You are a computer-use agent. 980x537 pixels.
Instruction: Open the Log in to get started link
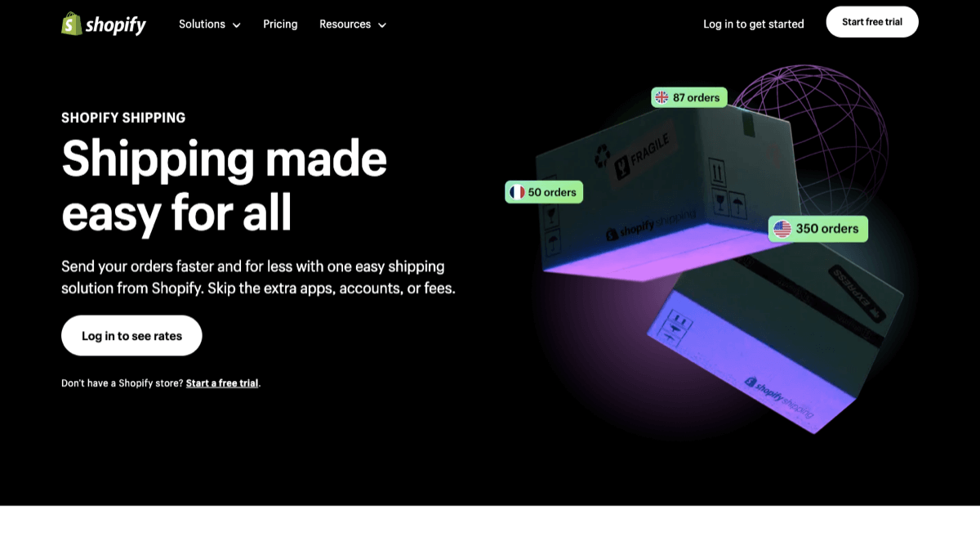(x=754, y=25)
